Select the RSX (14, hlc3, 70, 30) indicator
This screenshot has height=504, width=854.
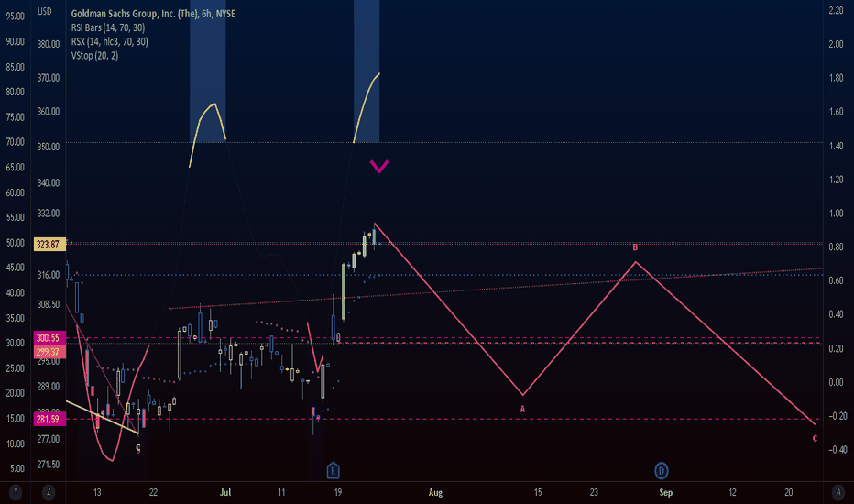(109, 41)
